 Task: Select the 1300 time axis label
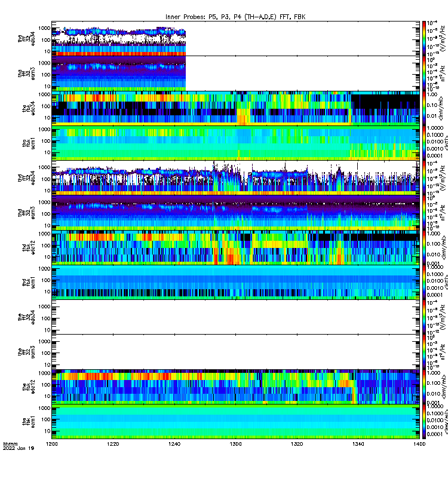[235, 444]
